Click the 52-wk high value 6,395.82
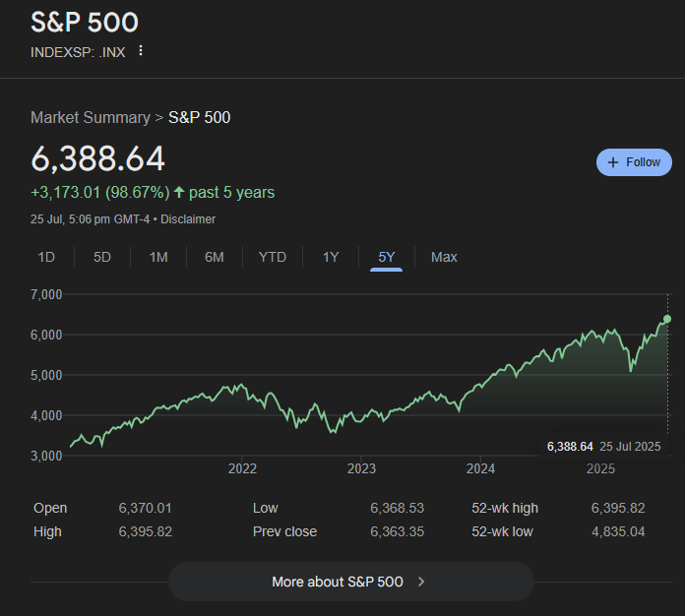Image resolution: width=685 pixels, height=616 pixels. click(618, 508)
